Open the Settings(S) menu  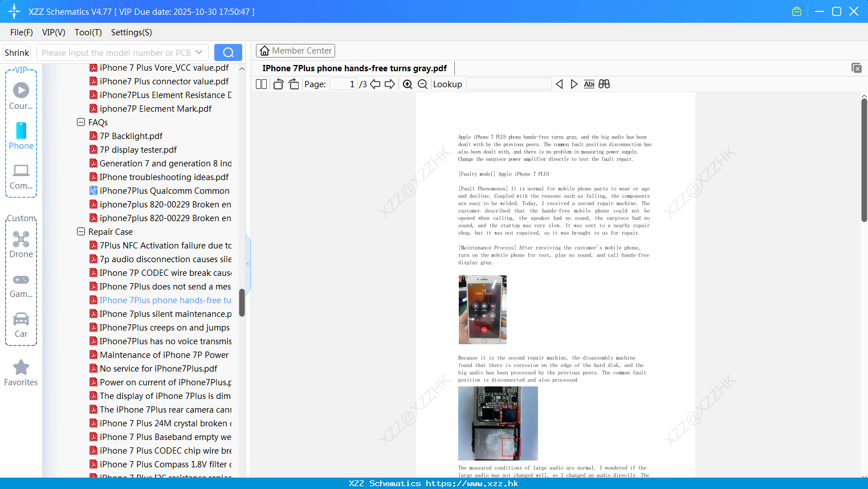point(132,32)
